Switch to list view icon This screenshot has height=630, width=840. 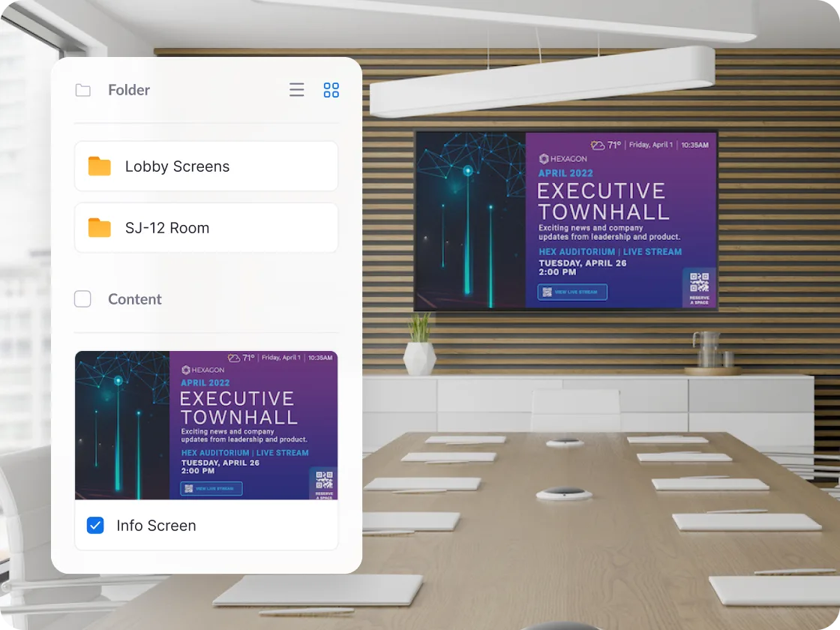296,89
